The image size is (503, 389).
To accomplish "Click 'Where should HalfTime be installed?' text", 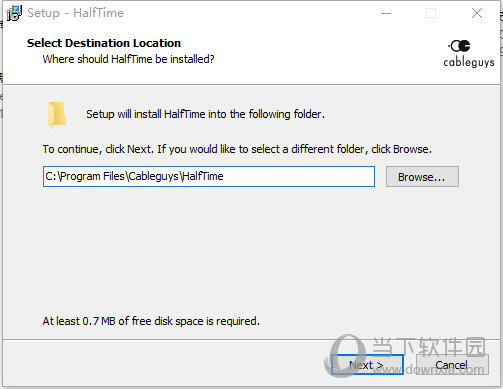I will pos(128,59).
